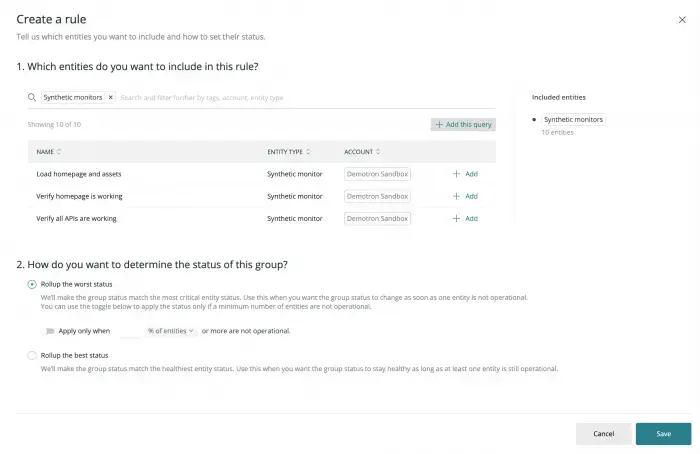Open the % of entities dropdown
The width and height of the screenshot is (700, 454).
click(x=170, y=330)
